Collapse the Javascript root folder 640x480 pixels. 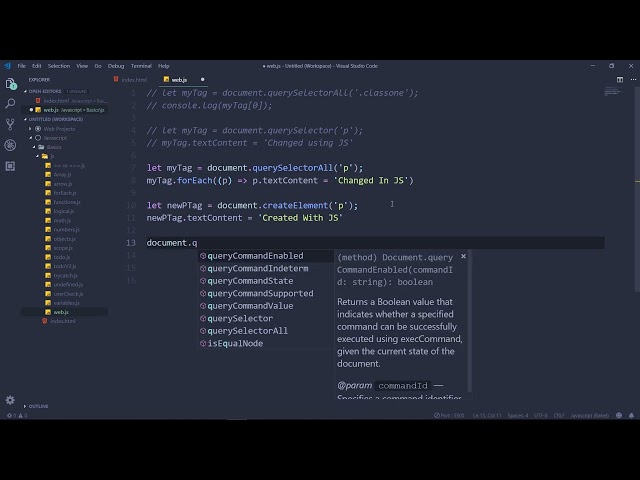[x=31, y=138]
